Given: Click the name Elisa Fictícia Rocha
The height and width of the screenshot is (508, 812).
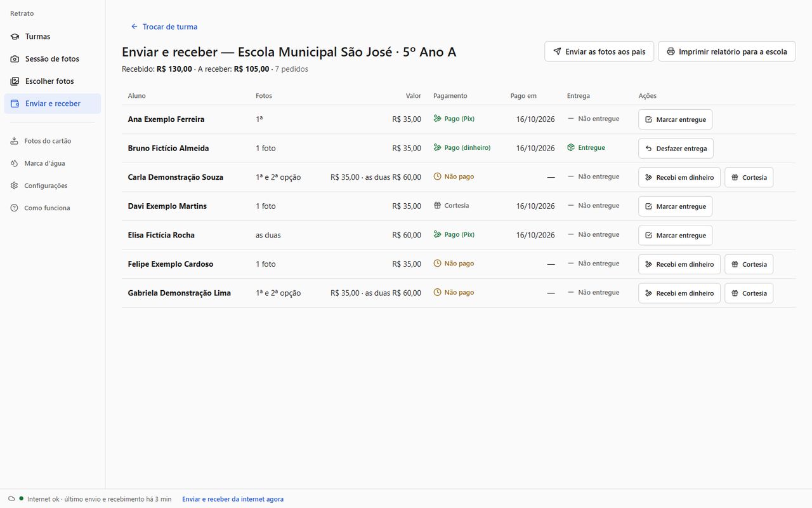Looking at the screenshot, I should pos(161,235).
